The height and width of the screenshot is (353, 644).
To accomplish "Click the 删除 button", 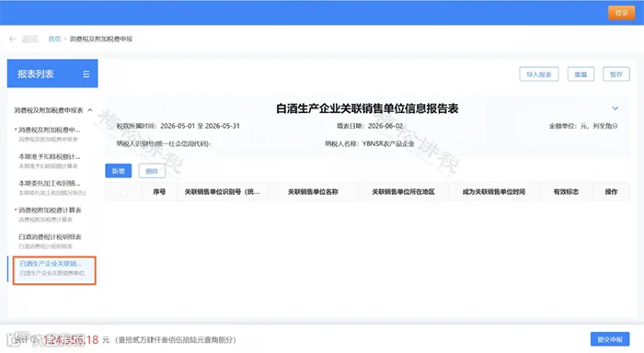I will pyautogui.click(x=152, y=171).
